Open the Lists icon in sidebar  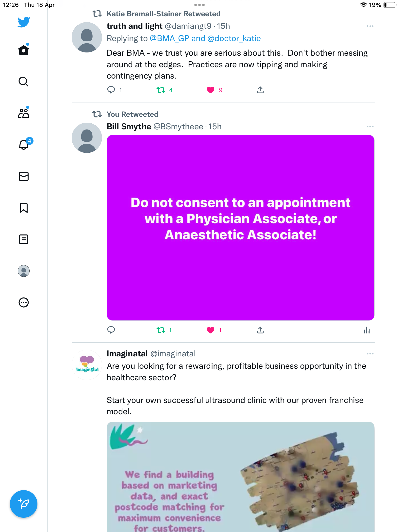pyautogui.click(x=24, y=239)
